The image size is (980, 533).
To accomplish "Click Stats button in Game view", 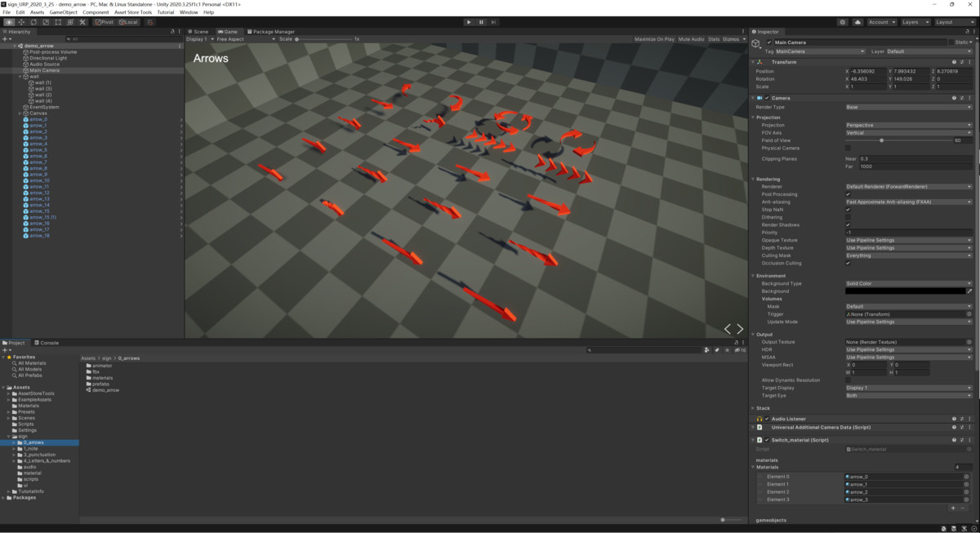I will click(x=714, y=39).
